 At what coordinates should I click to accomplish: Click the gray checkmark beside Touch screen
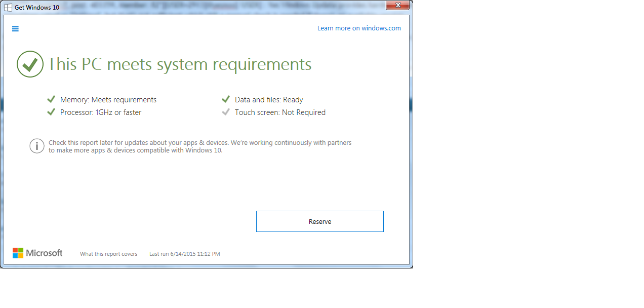point(226,112)
